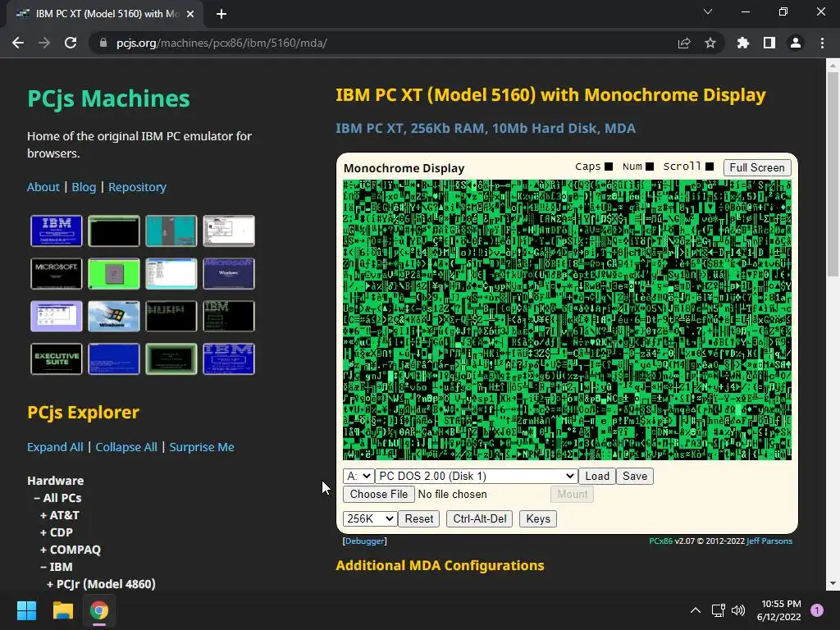
Task: Click Collapse All in PCjs Explorer
Action: (x=126, y=447)
